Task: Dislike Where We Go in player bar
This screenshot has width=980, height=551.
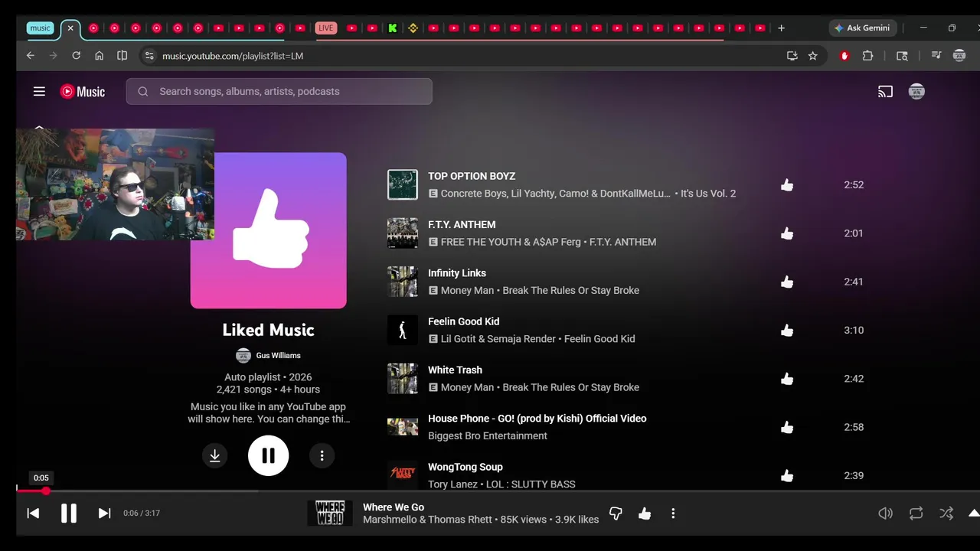Action: (x=616, y=514)
